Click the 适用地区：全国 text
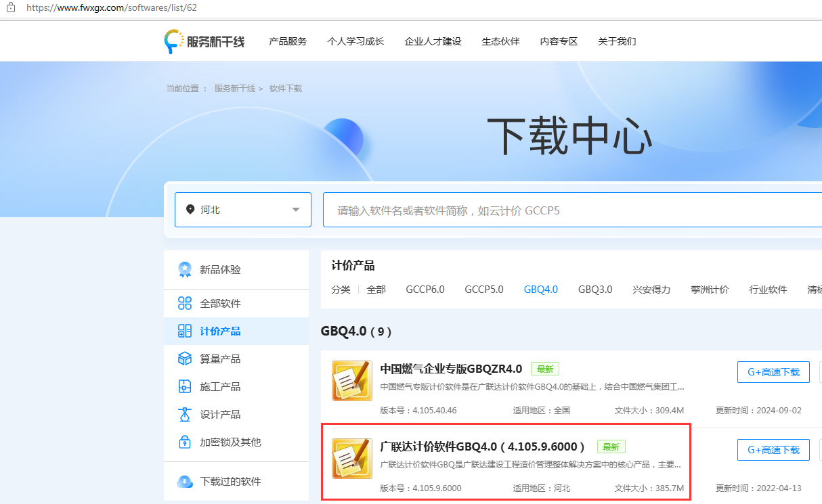 tap(542, 411)
